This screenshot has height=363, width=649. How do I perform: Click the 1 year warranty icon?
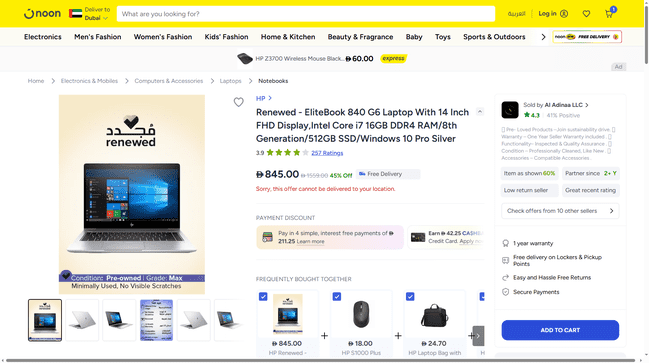click(x=505, y=243)
